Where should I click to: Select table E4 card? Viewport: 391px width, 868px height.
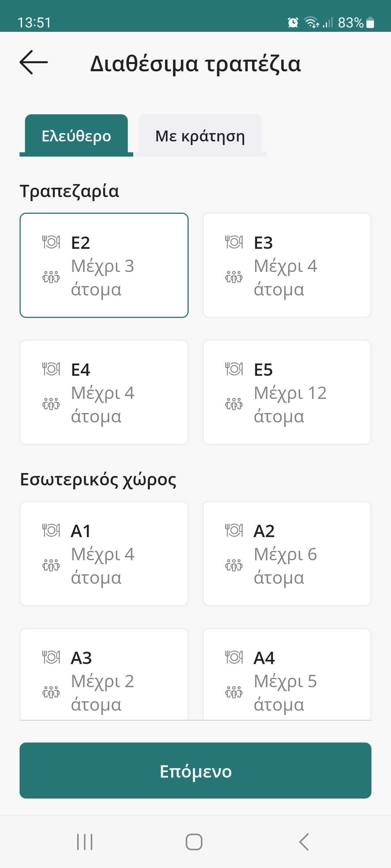[x=104, y=392]
